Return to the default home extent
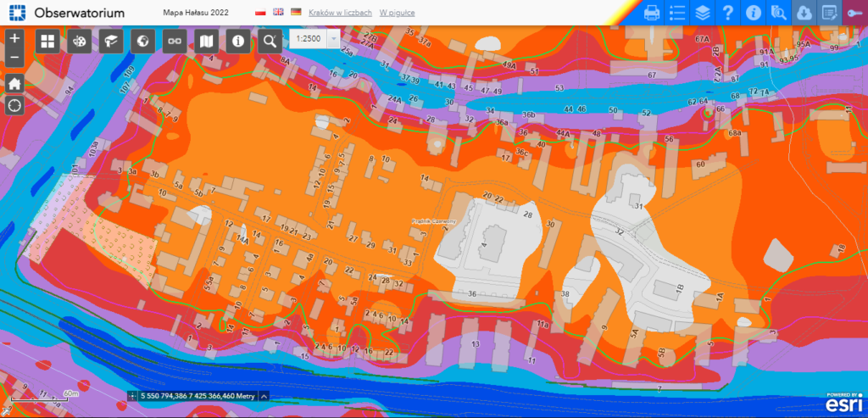868x418 pixels. [x=14, y=83]
